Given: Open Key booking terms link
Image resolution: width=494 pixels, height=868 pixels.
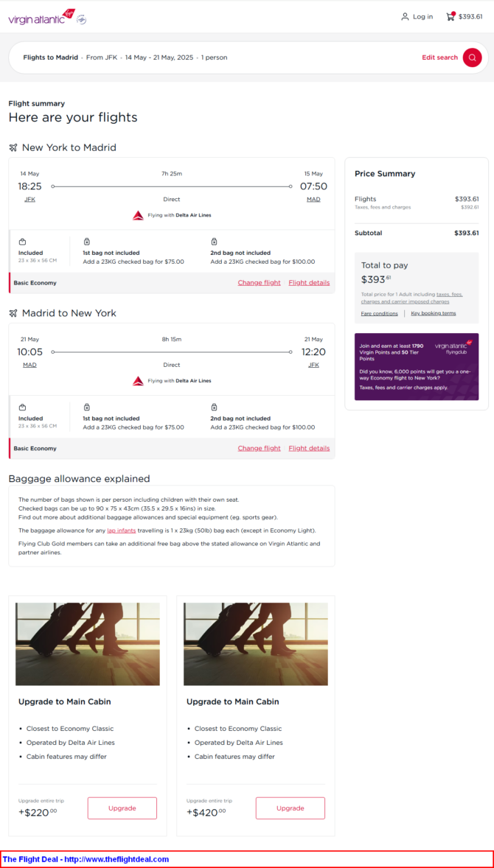Looking at the screenshot, I should pos(434,314).
